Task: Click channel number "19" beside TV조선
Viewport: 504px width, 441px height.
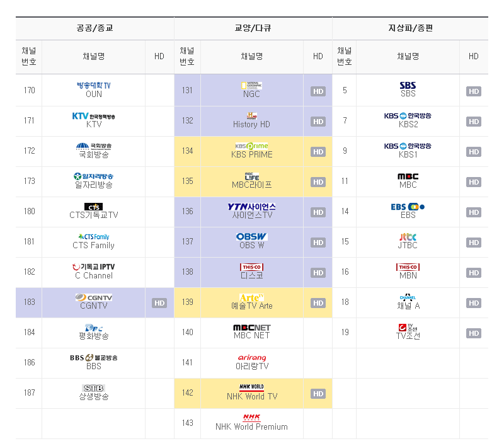Action: tap(345, 333)
